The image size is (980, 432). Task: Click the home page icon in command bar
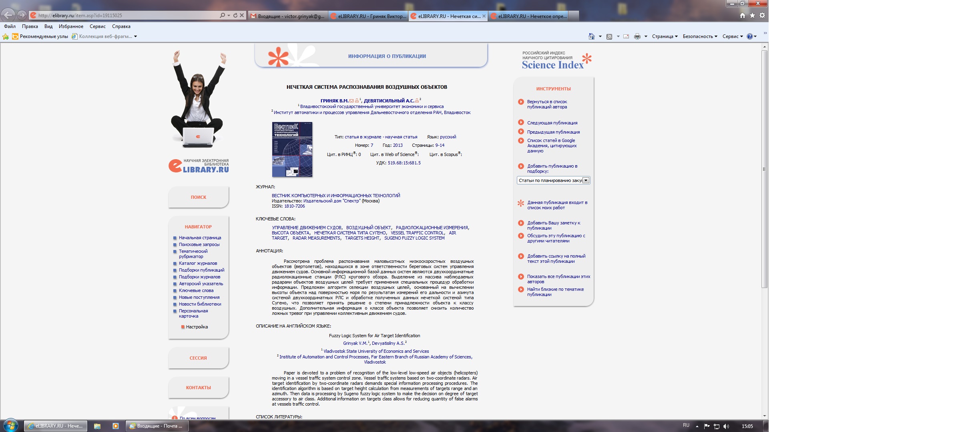pyautogui.click(x=591, y=36)
